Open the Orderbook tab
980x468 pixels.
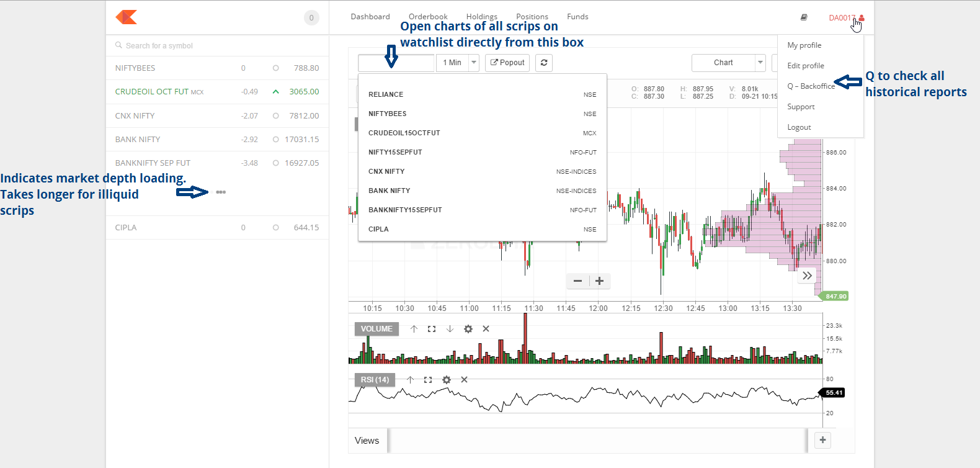[428, 17]
